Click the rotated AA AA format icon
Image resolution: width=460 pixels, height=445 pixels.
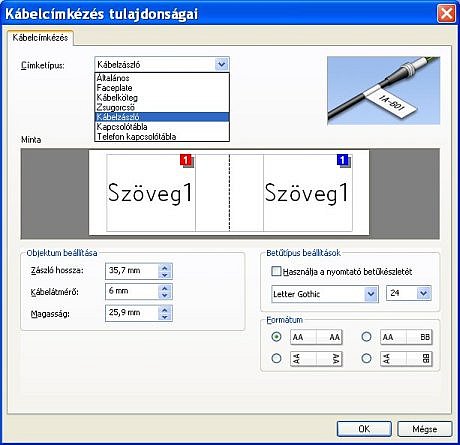(316, 359)
